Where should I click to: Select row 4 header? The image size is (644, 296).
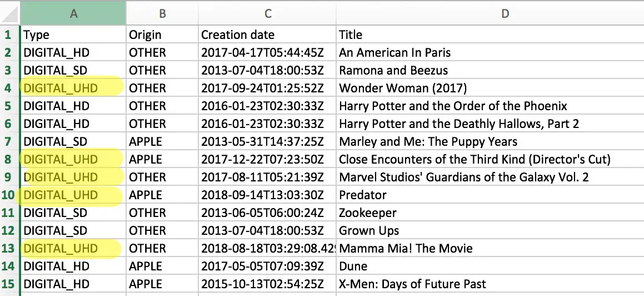point(9,88)
